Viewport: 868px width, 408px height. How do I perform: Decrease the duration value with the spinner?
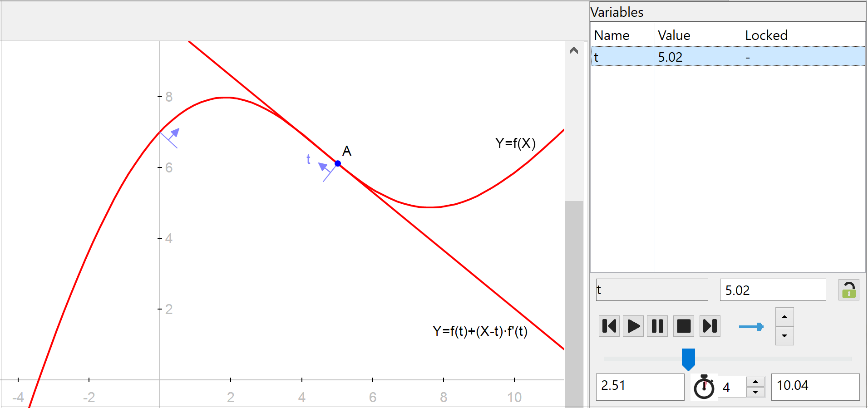(755, 392)
